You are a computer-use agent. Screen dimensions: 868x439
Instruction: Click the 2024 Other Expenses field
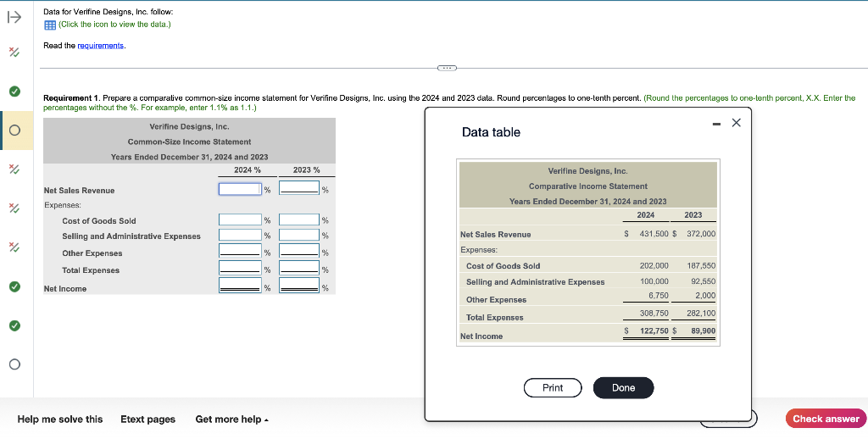[x=240, y=251]
